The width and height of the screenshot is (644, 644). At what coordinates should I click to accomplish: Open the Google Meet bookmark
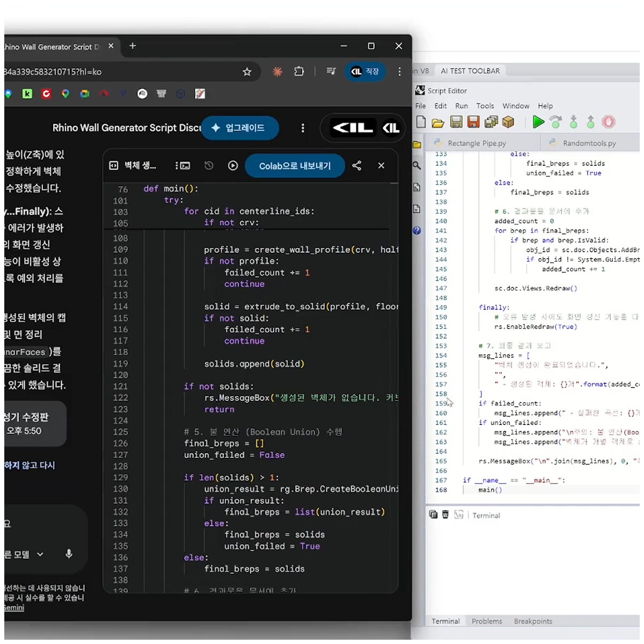pyautogui.click(x=85, y=94)
